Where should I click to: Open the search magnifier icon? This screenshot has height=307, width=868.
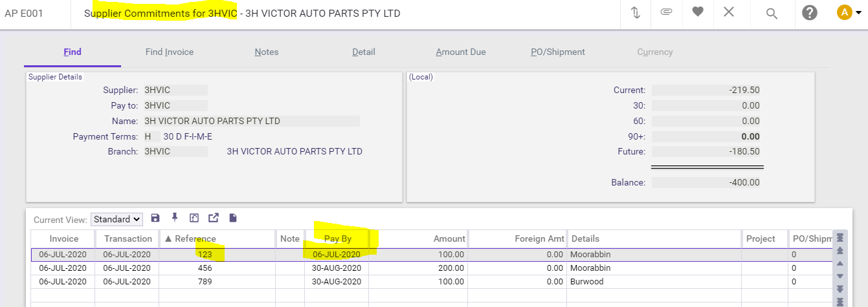[772, 14]
